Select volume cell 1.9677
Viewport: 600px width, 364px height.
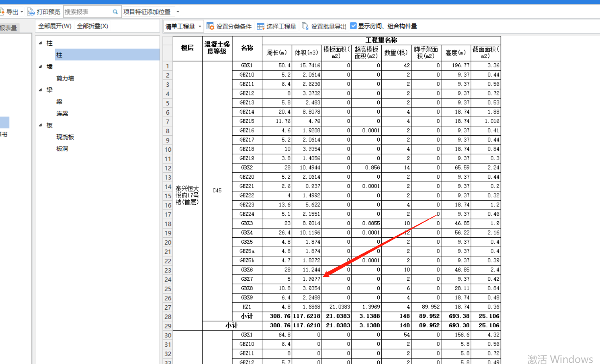tap(306, 279)
